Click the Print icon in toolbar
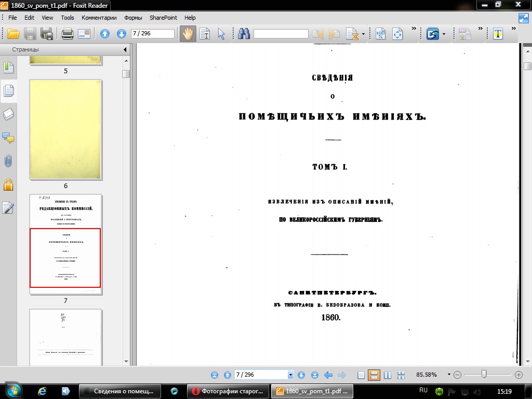Viewport: 532px width, 399px height. 67,34
